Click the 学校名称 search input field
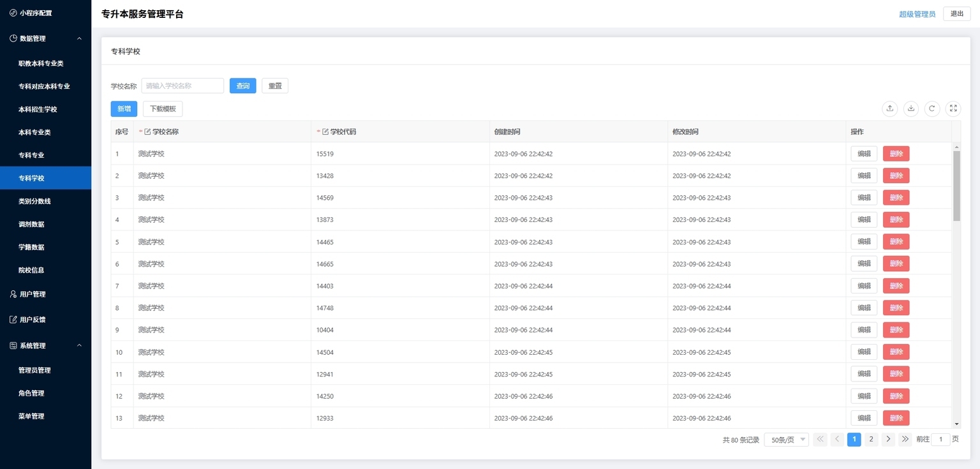Image resolution: width=980 pixels, height=469 pixels. click(182, 86)
